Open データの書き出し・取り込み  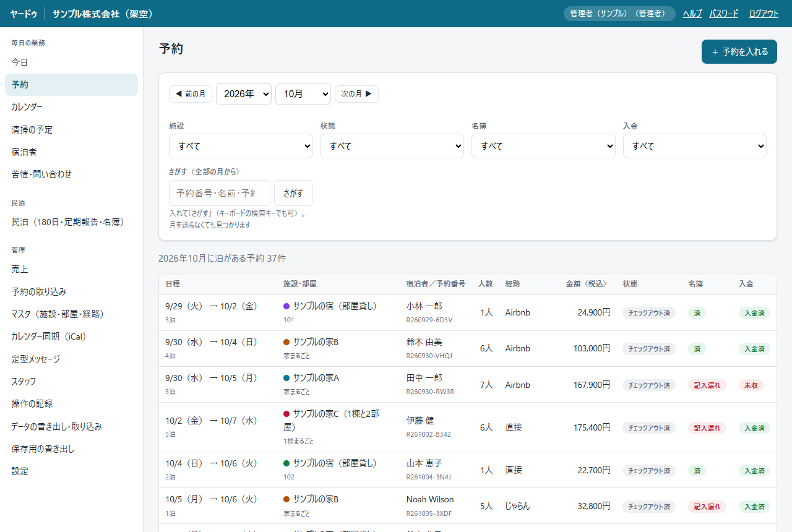tap(71, 426)
